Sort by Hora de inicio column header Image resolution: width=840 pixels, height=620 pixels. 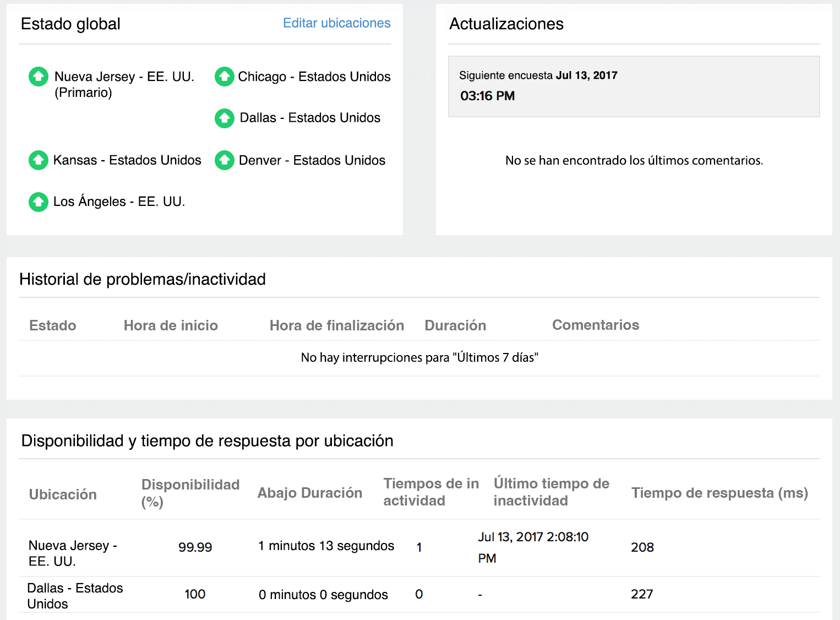pyautogui.click(x=171, y=325)
